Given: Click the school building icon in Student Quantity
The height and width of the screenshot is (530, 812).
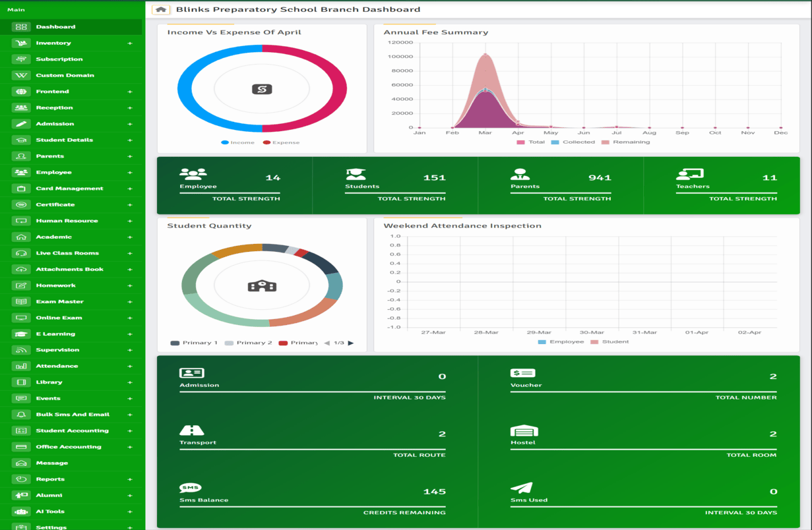Looking at the screenshot, I should tap(262, 285).
